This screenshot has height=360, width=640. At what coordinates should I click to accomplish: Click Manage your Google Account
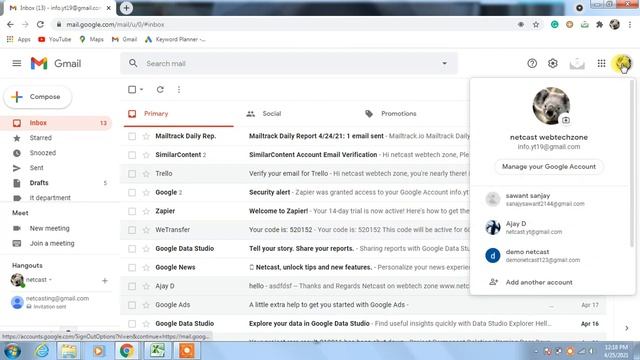(x=549, y=167)
